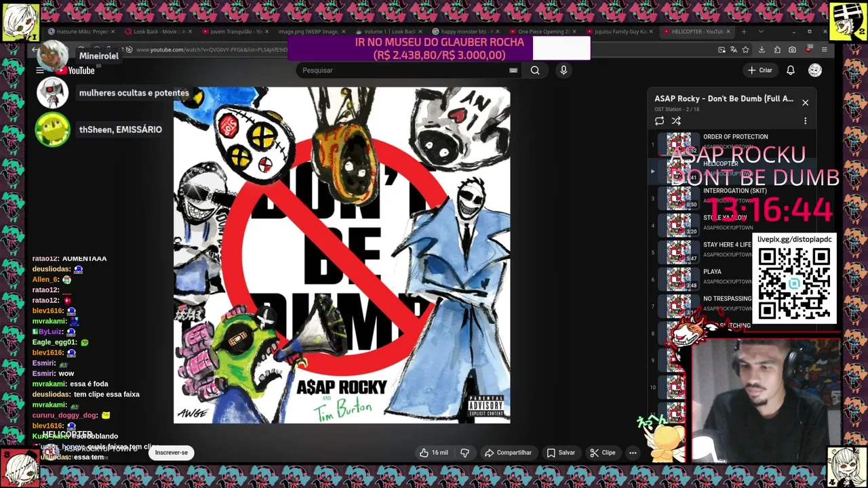Focus the Pesquisar search field

410,70
